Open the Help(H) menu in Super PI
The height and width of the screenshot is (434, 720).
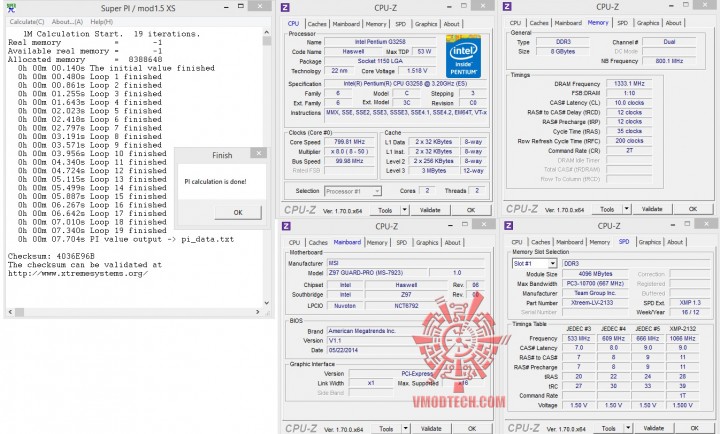(x=101, y=22)
